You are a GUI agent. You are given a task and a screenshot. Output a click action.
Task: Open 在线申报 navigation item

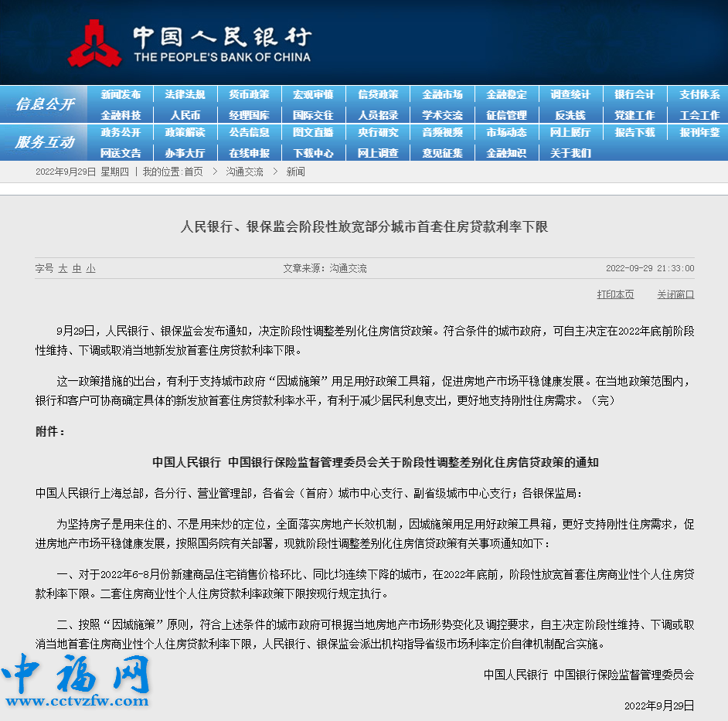coord(250,153)
